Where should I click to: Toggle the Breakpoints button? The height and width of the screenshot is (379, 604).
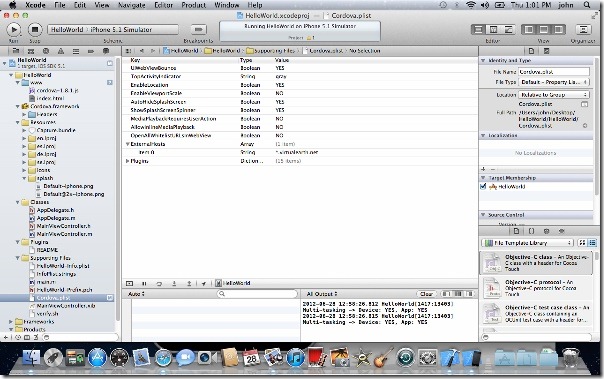(x=198, y=29)
